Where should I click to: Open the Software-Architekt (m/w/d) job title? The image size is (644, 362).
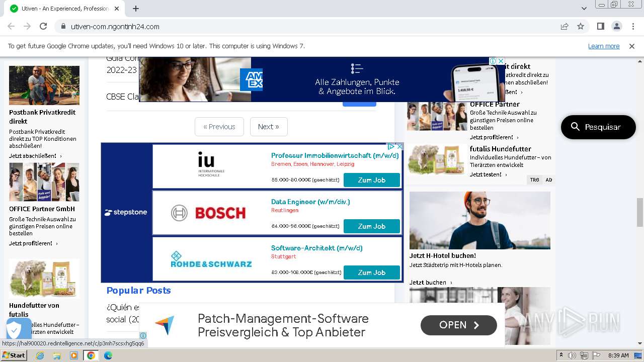317,248
